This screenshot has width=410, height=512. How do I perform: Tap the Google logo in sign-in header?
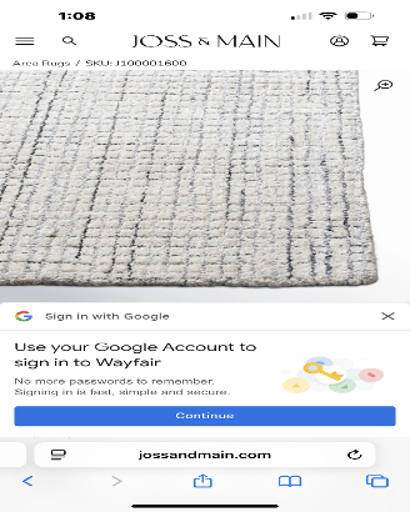(24, 316)
